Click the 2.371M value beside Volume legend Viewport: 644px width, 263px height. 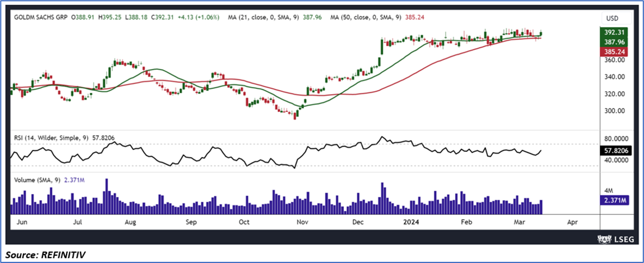click(x=74, y=179)
